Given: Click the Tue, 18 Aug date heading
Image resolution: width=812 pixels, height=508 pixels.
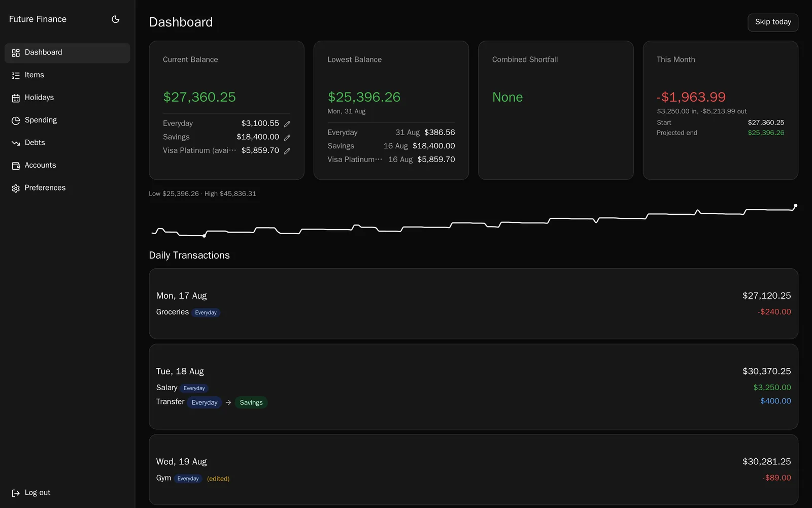Looking at the screenshot, I should click(x=180, y=371).
